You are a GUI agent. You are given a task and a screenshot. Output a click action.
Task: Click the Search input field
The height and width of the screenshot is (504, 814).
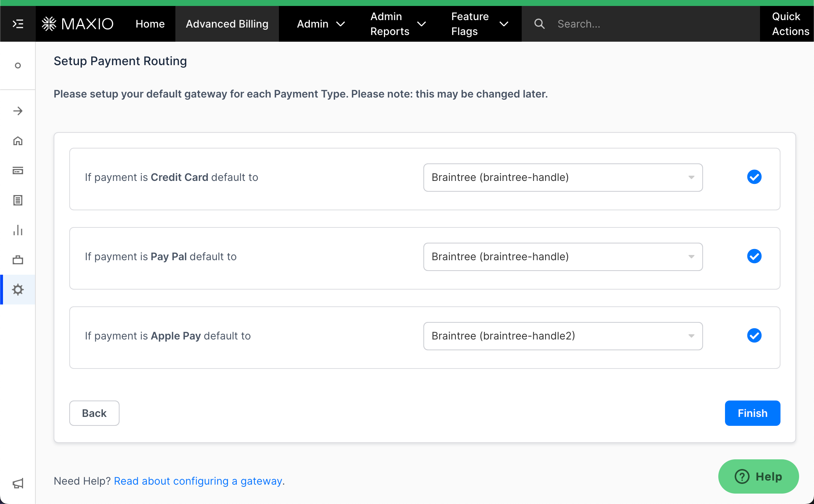(x=652, y=24)
